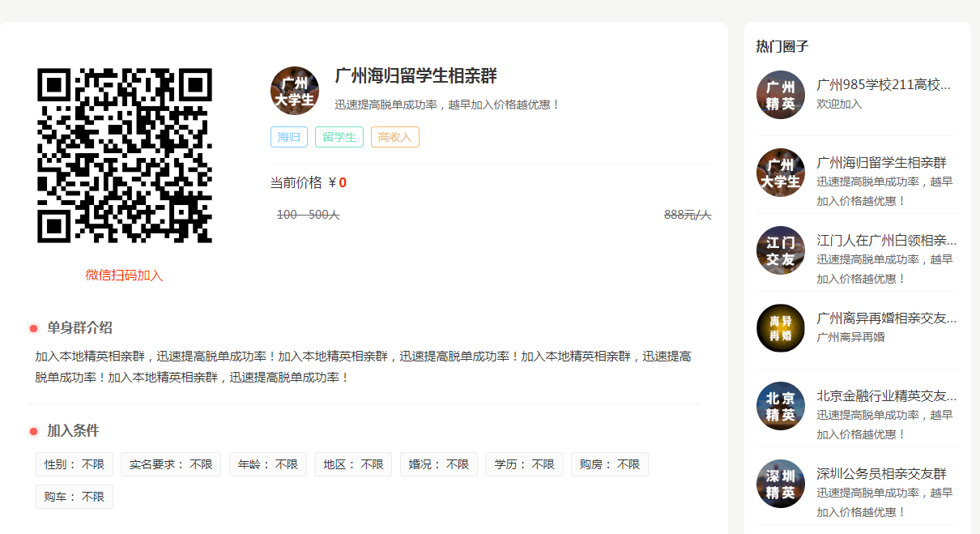Click the 加入条件 section heading
Image resolution: width=980 pixels, height=534 pixels.
pyautogui.click(x=73, y=431)
